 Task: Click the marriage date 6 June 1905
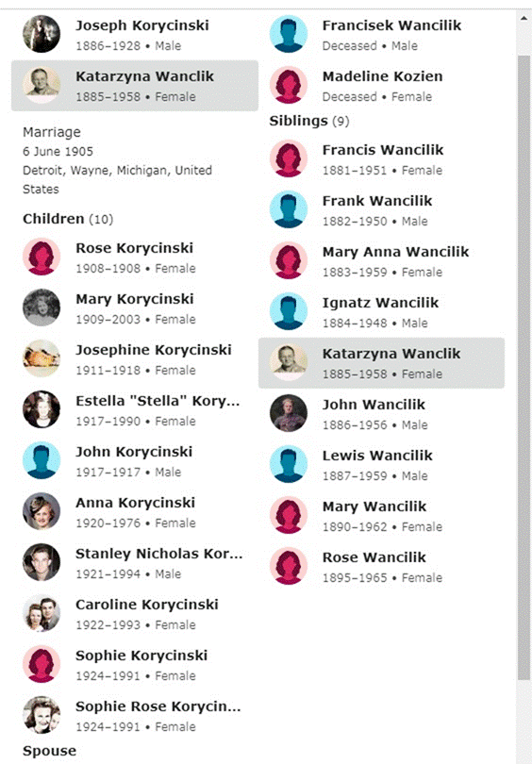pos(58,152)
